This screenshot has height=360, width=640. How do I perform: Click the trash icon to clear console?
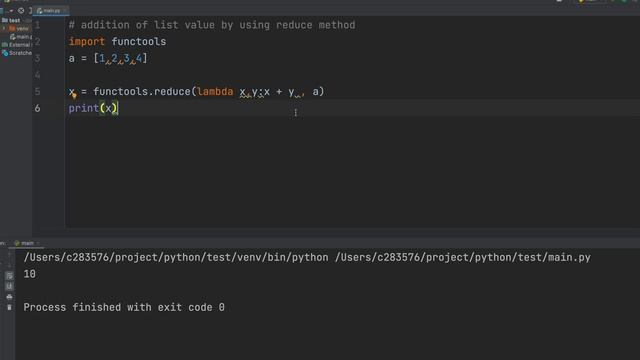(x=9, y=307)
